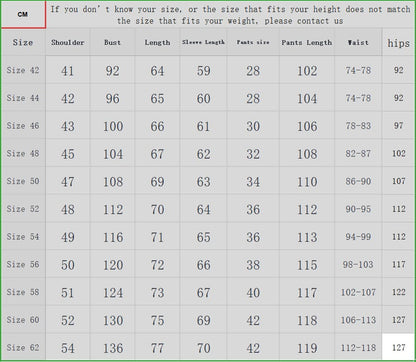The image size is (416, 362).
Task: Click length value 75 for Size 60
Action: click(157, 320)
